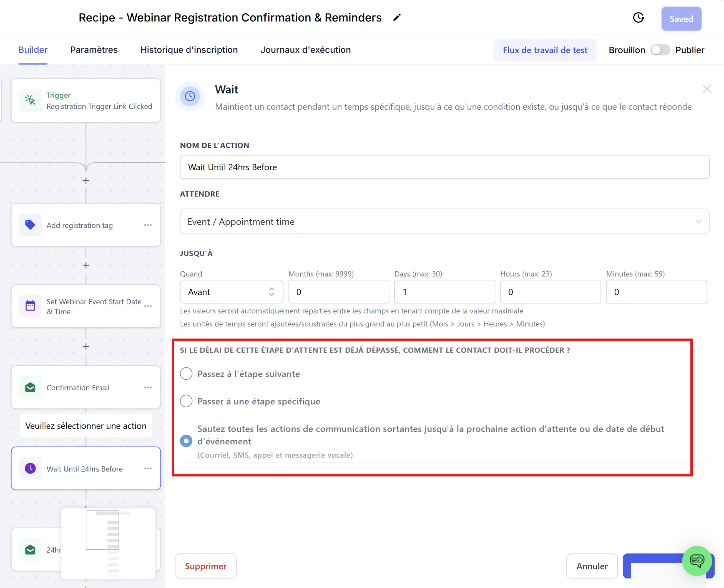Open the version history clock icon
The width and height of the screenshot is (724, 588).
(638, 17)
